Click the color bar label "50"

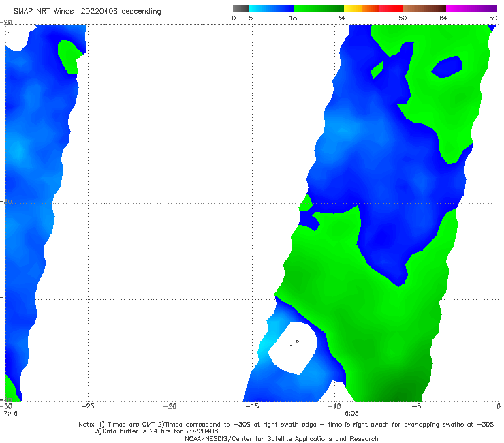pyautogui.click(x=403, y=18)
